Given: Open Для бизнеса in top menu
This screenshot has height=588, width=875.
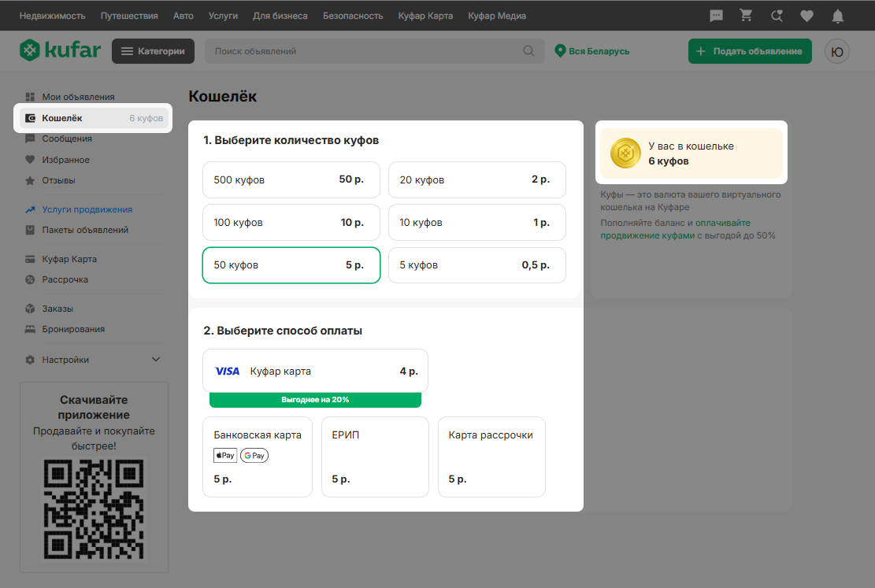Looking at the screenshot, I should [280, 16].
